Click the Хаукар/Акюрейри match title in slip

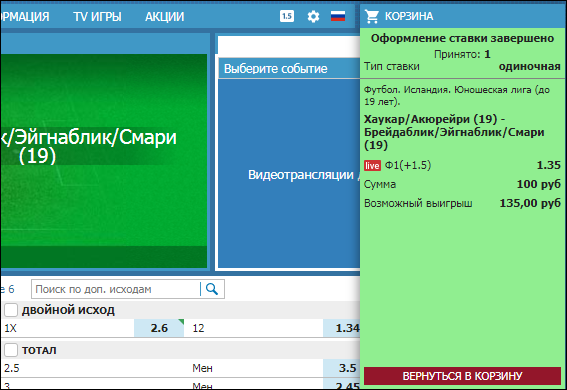pyautogui.click(x=454, y=132)
